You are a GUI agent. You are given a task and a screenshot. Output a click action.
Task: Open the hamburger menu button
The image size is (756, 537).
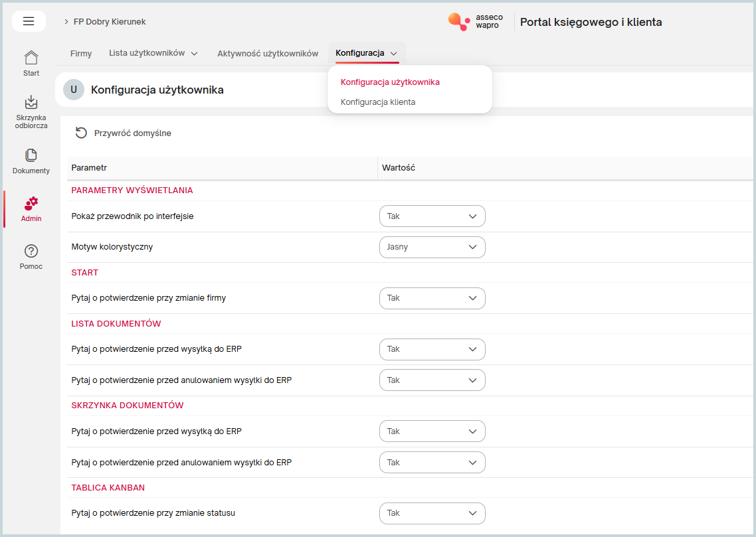[29, 21]
